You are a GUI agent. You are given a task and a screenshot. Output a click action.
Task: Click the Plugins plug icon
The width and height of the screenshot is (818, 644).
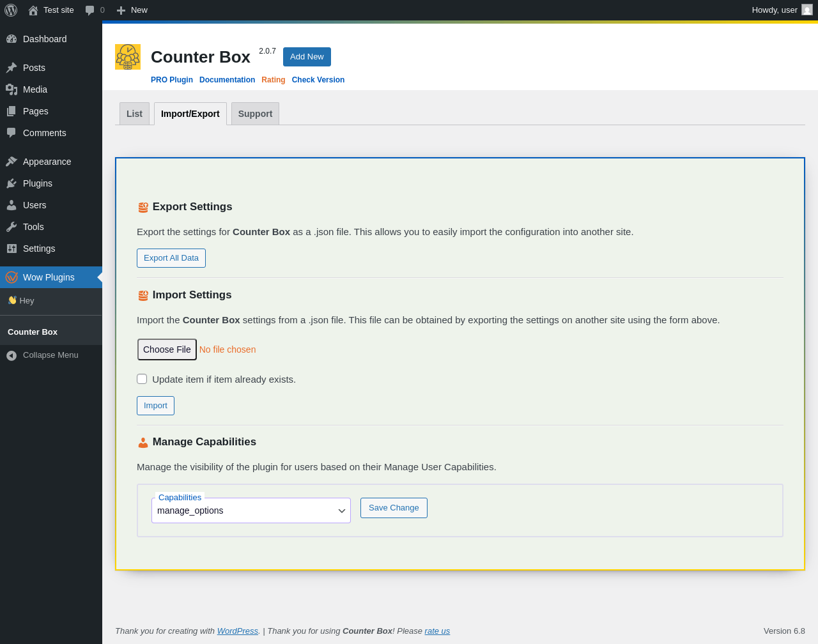[x=12, y=183]
